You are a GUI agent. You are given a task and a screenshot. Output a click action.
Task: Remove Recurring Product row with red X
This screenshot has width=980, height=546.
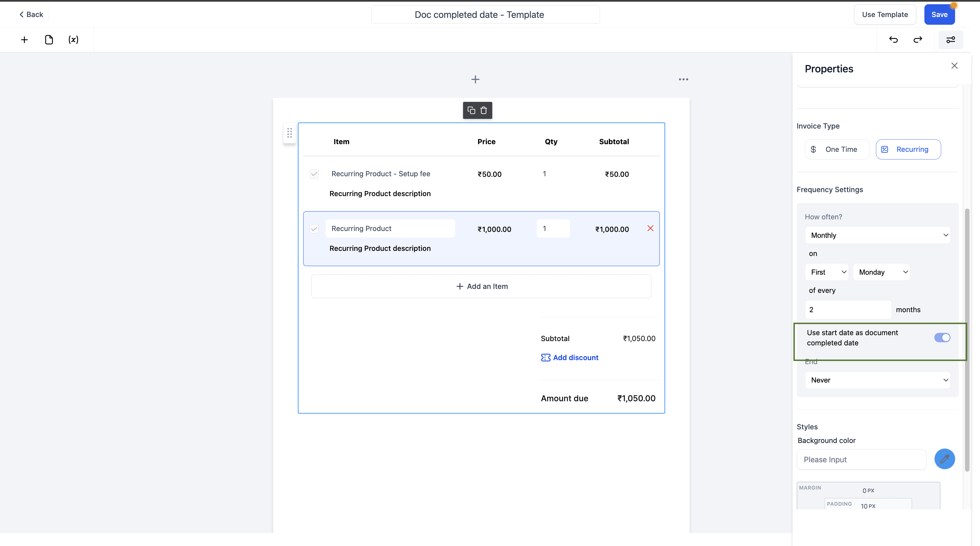pos(650,228)
